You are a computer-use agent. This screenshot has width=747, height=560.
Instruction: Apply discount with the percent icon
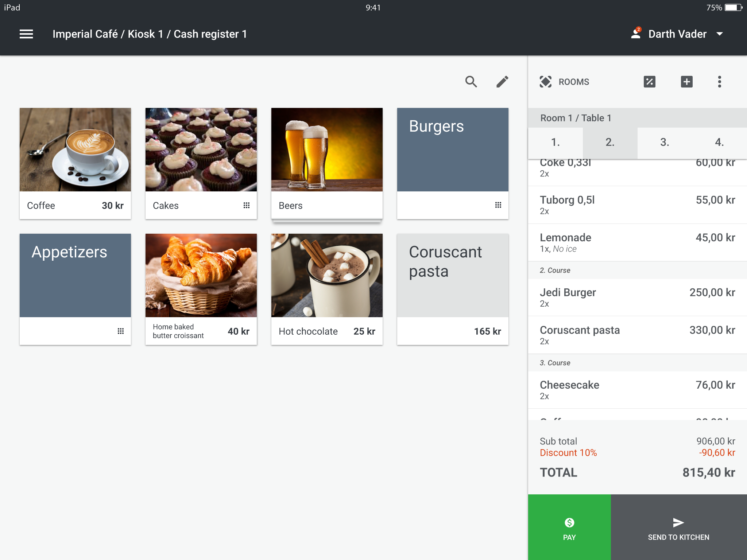point(649,82)
